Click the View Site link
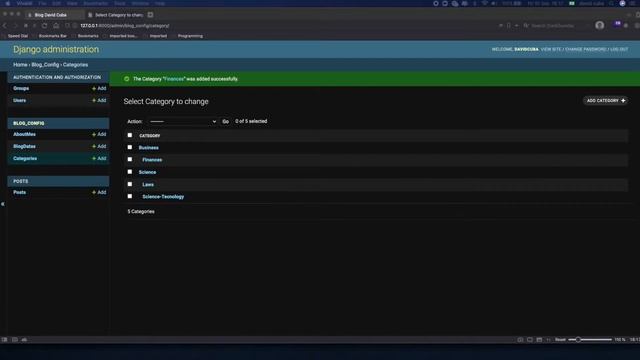Image resolution: width=640 pixels, height=360 pixels. 551,49
